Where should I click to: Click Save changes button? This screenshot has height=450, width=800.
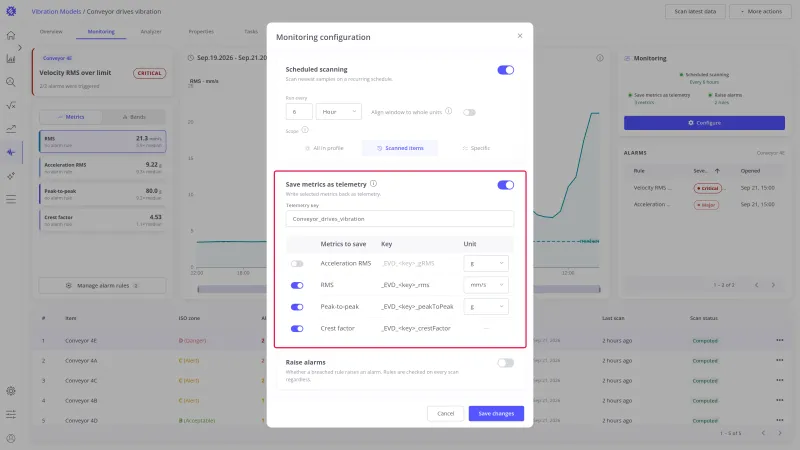[x=496, y=414]
